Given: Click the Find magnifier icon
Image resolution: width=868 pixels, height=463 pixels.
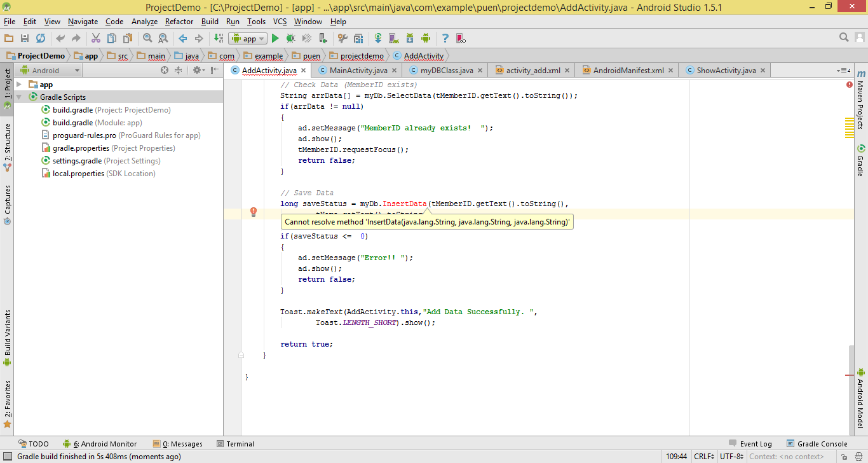Looking at the screenshot, I should [x=147, y=38].
